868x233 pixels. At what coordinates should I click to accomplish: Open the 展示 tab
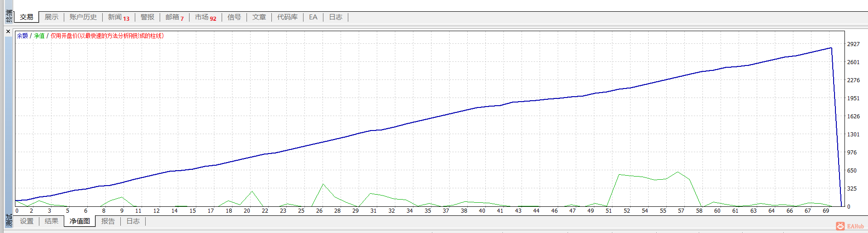point(51,17)
